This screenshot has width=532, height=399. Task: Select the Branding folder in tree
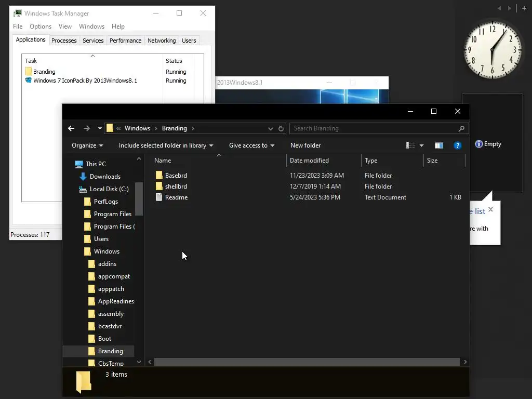point(105,351)
